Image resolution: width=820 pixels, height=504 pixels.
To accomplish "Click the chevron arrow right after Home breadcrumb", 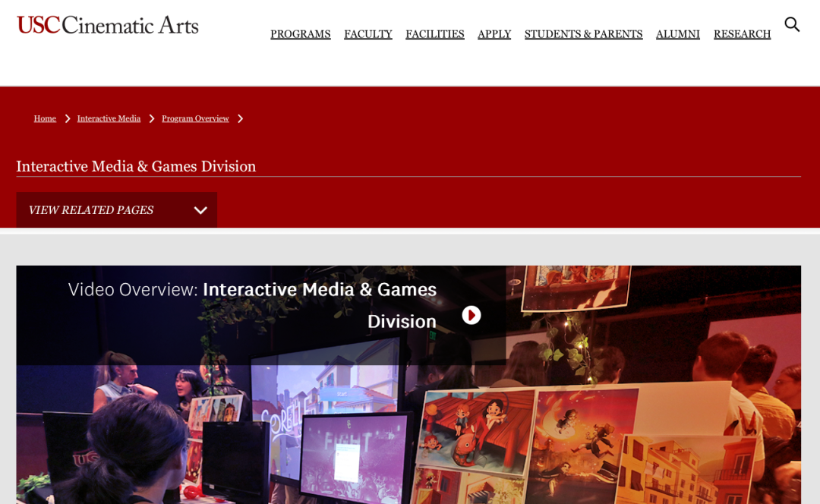I will coord(68,118).
